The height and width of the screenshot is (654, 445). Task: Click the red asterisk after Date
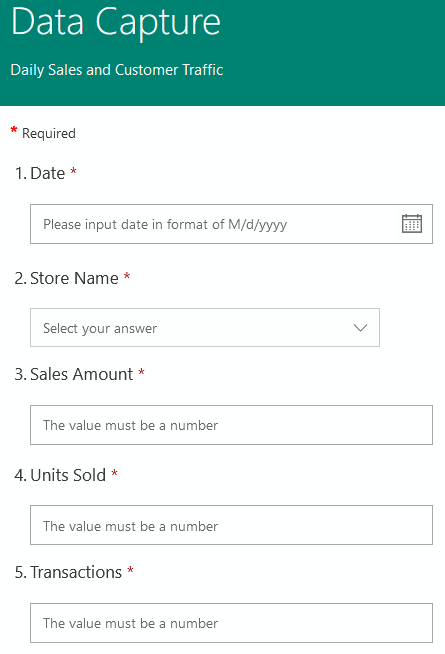(x=73, y=171)
